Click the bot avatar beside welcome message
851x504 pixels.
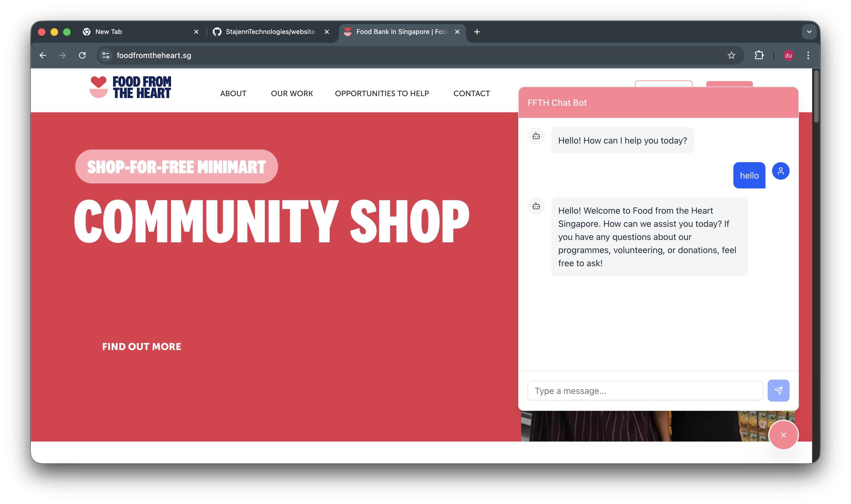536,206
